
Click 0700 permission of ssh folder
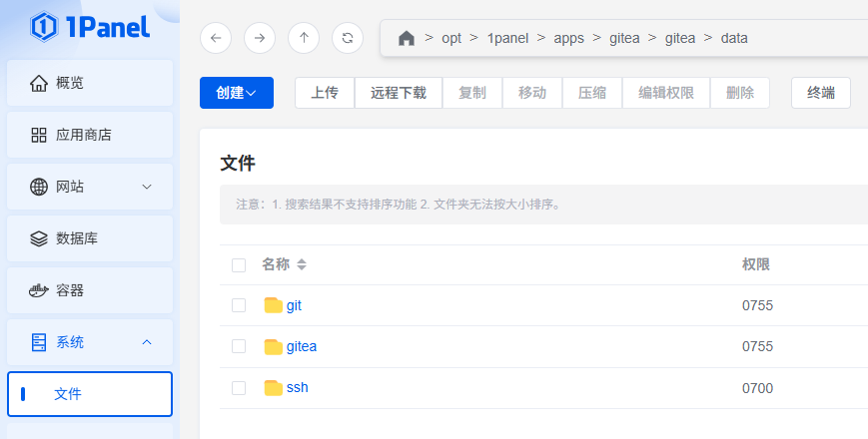pos(757,388)
